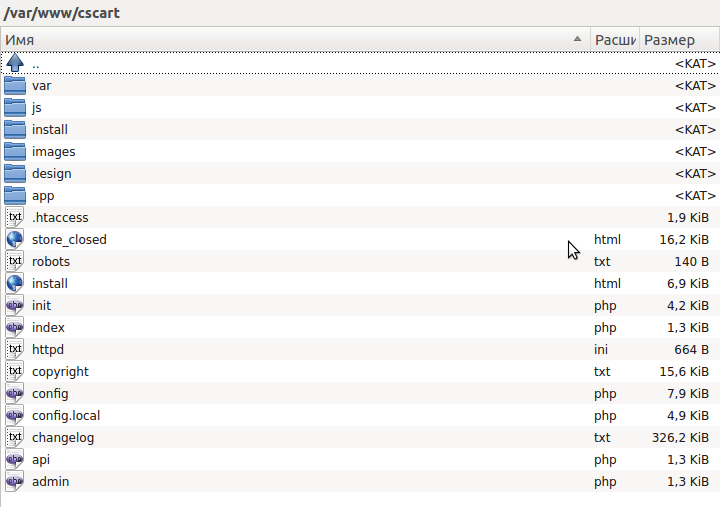Select the .htaccess text file icon
The image size is (720, 507).
pyautogui.click(x=15, y=217)
